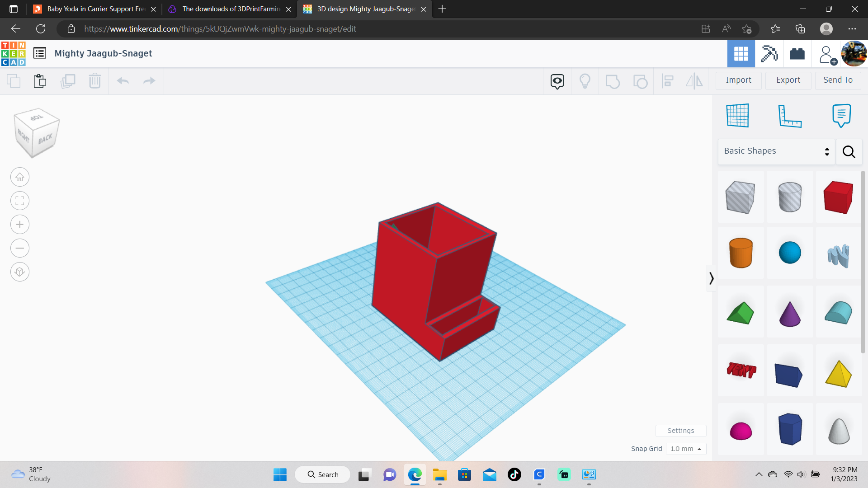Click the lightbulb hide icon

(585, 81)
